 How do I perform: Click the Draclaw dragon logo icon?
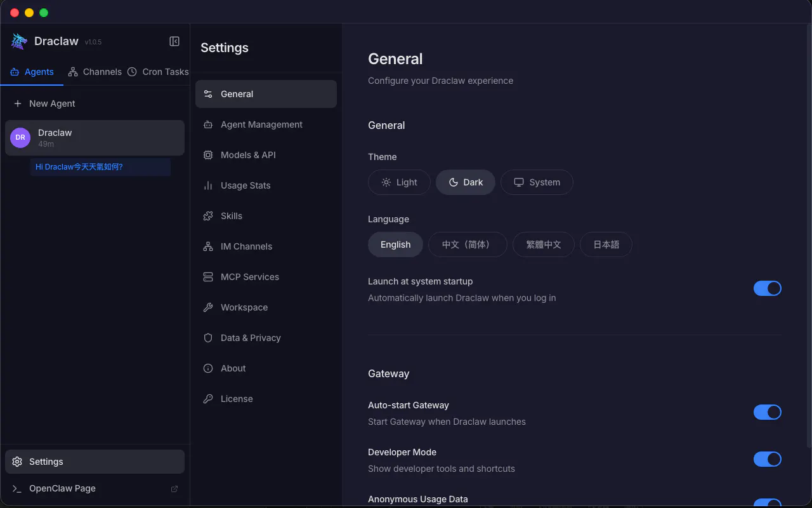[x=19, y=41]
